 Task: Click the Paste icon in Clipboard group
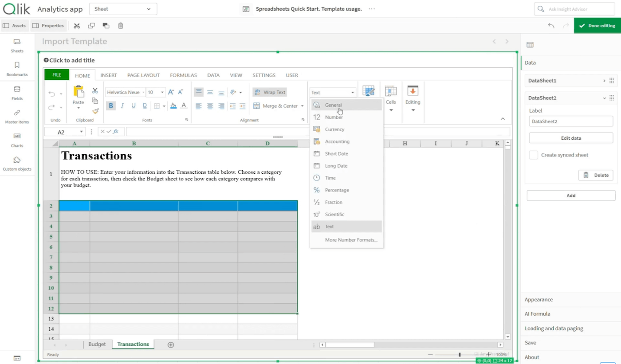[79, 92]
